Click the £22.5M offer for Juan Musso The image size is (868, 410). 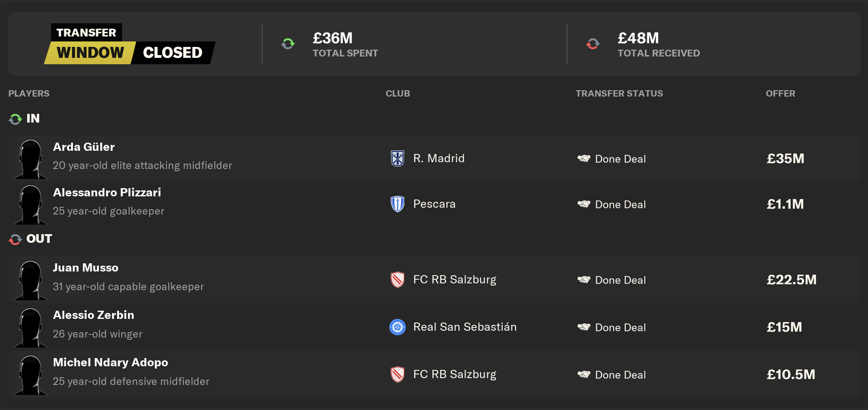click(791, 280)
